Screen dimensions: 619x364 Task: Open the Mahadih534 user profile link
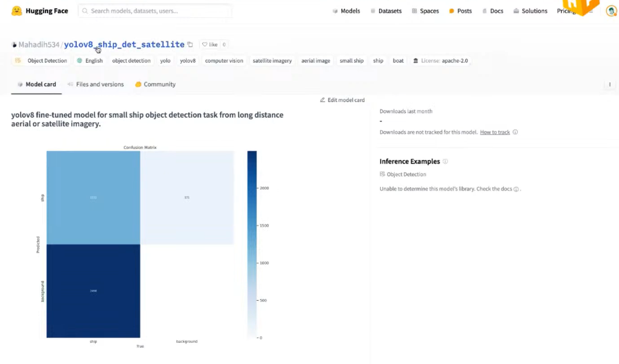(x=39, y=44)
